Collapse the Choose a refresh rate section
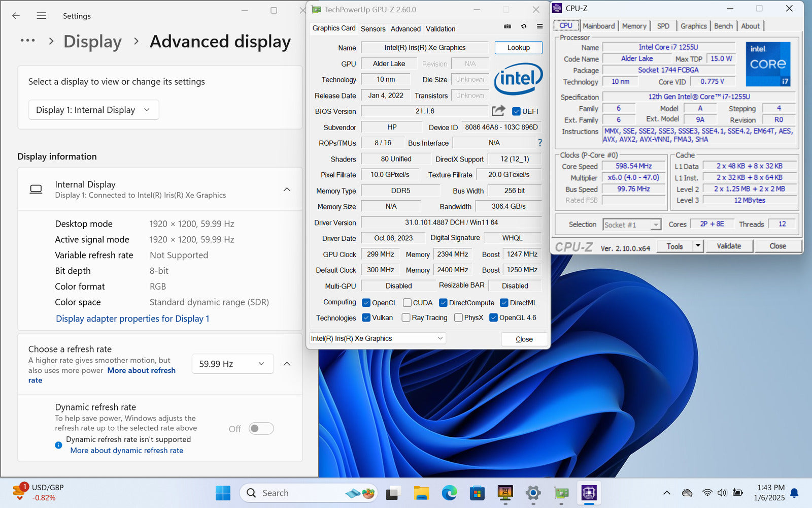 (287, 364)
